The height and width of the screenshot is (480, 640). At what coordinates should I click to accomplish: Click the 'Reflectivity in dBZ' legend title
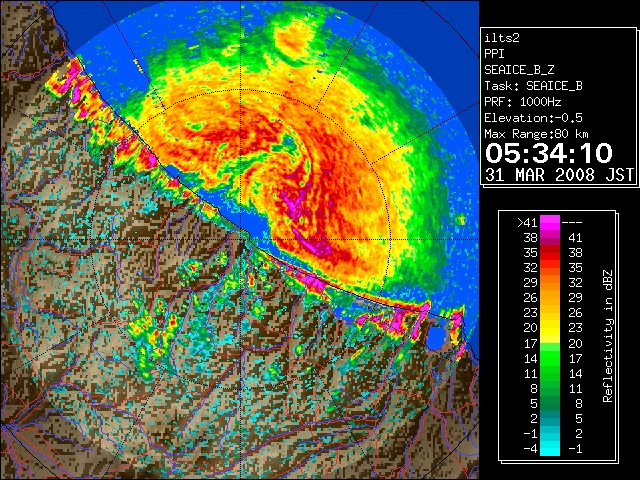[x=608, y=336]
